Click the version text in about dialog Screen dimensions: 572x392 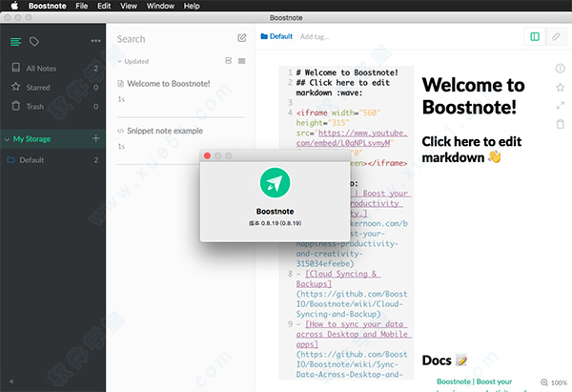point(276,223)
